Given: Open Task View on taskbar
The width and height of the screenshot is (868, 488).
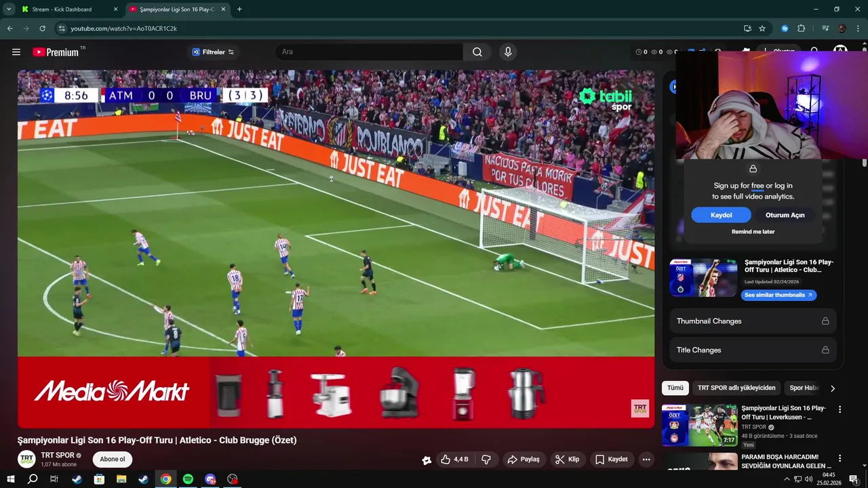Looking at the screenshot, I should point(54,479).
